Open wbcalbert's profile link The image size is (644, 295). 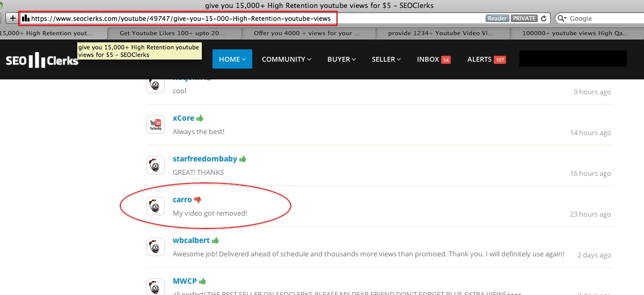[192, 240]
